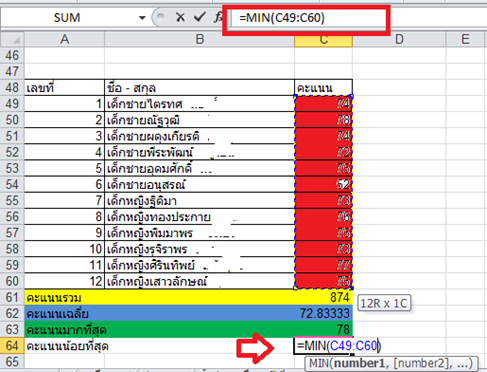487x372 pixels.
Task: Click score cell 72 in row 52
Action: (x=323, y=152)
